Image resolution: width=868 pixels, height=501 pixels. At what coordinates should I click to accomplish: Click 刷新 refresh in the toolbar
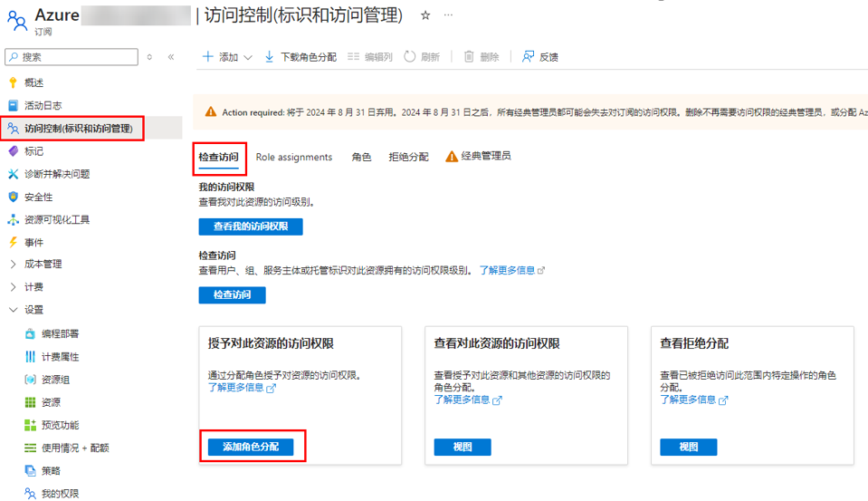point(422,57)
